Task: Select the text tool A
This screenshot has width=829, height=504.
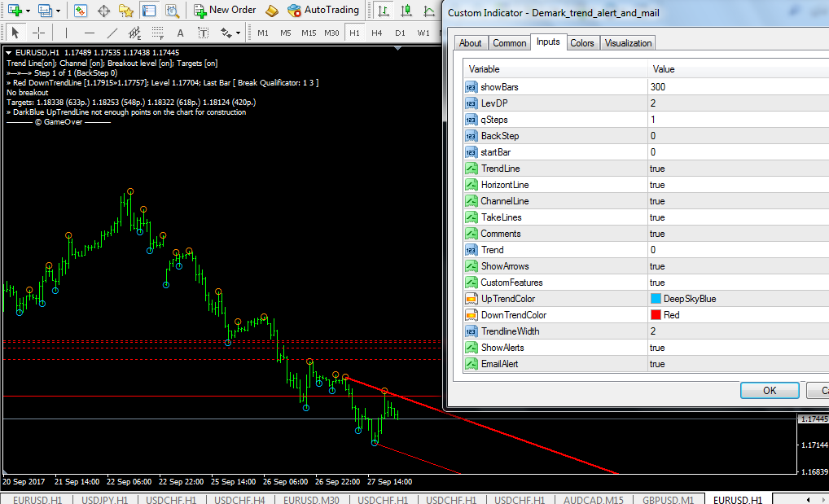Action: coord(180,33)
